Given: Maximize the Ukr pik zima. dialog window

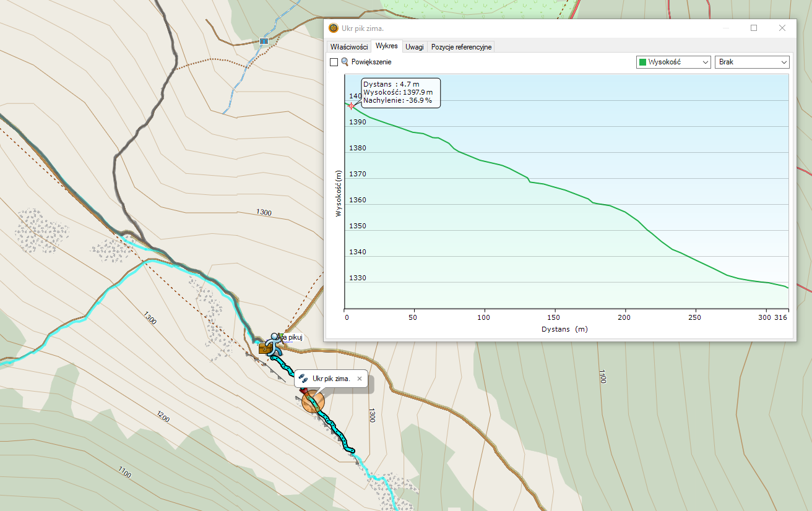Looking at the screenshot, I should [754, 28].
